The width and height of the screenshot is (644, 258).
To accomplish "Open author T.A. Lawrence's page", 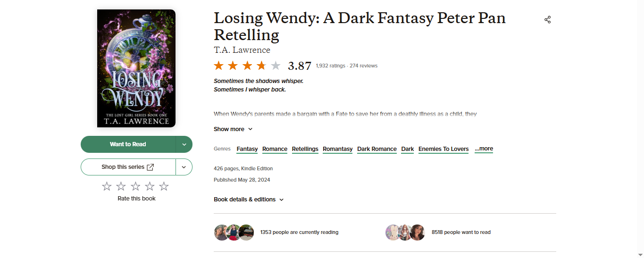I will (x=242, y=50).
